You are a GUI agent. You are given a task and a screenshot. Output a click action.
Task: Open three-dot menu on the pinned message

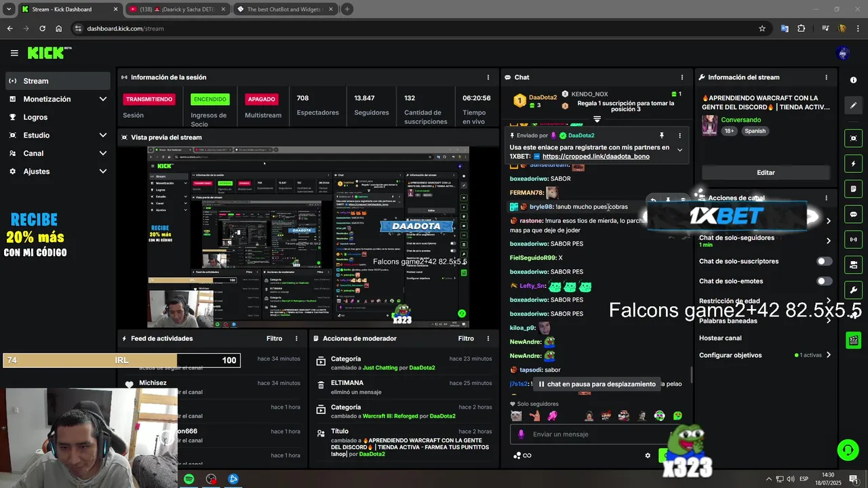pos(679,136)
